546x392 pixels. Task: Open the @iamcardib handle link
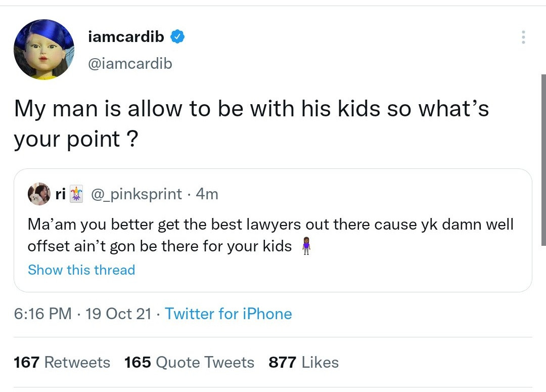(x=130, y=63)
